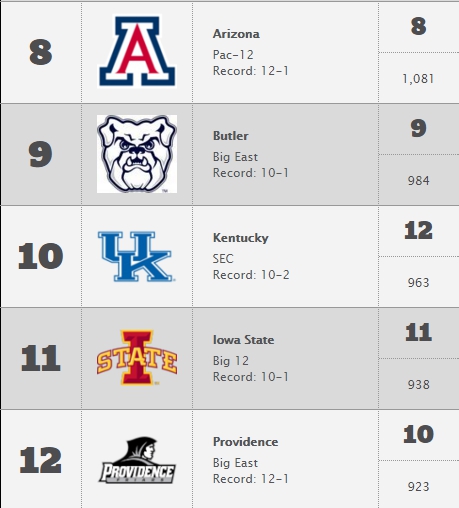This screenshot has height=508, width=459.
Task: Click the Butler bulldog logo
Action: tap(137, 154)
